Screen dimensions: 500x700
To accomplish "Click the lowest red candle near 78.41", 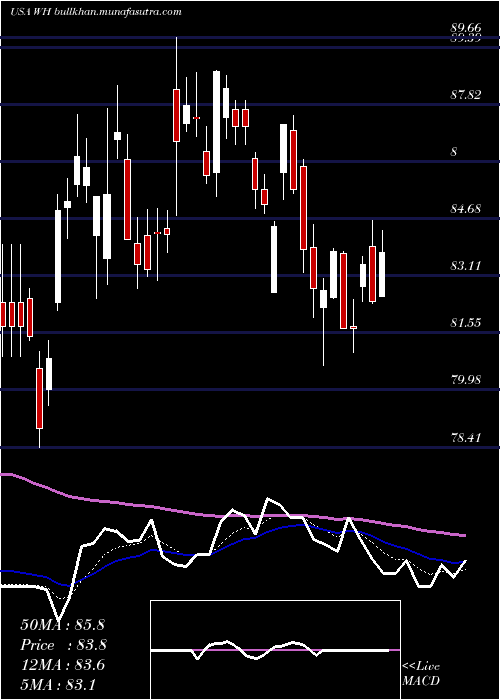I will click(x=39, y=398).
